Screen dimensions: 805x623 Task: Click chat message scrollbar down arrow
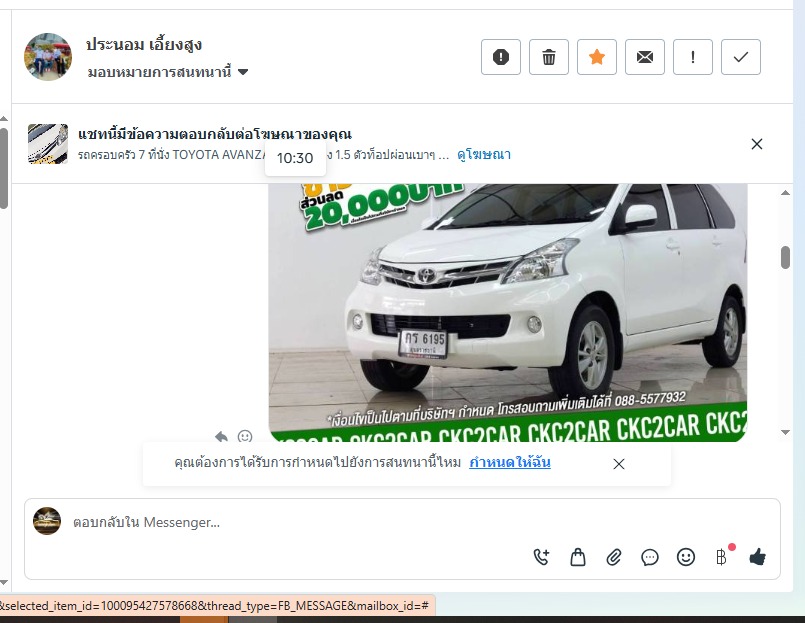[x=785, y=432]
